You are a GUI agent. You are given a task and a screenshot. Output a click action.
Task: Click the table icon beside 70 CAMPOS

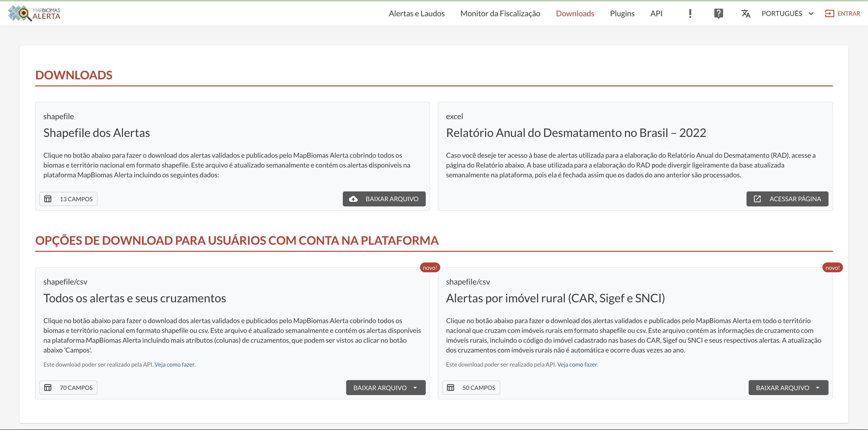pyautogui.click(x=48, y=387)
